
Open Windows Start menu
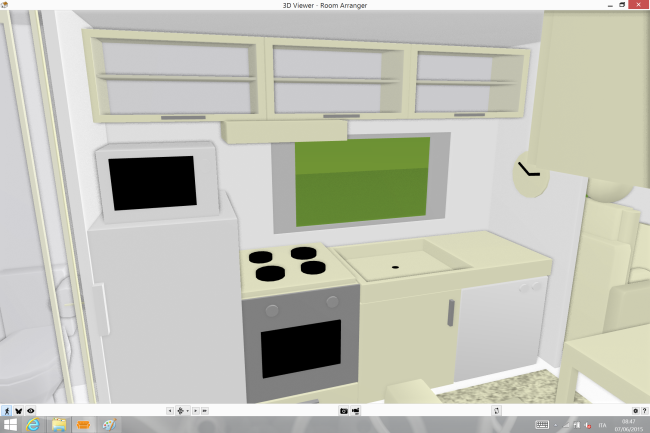(x=10, y=425)
